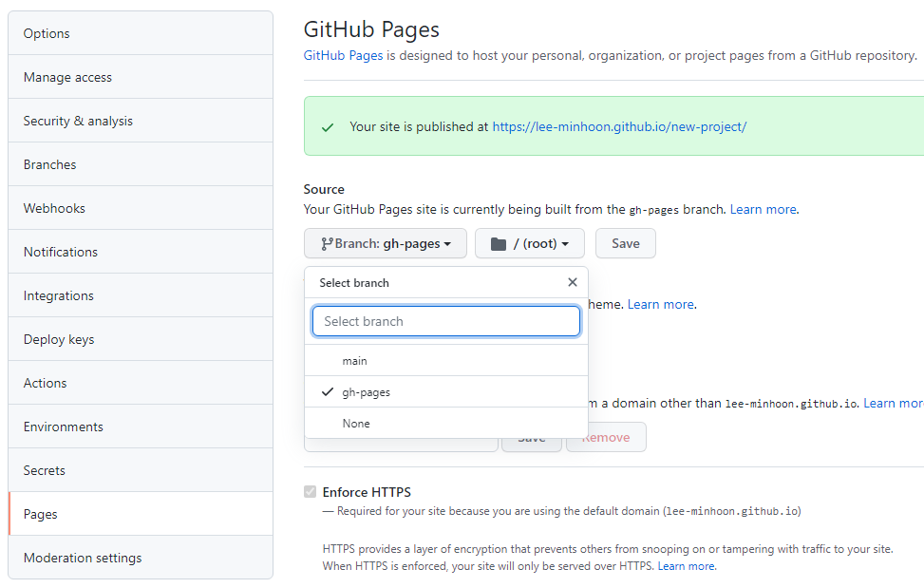The height and width of the screenshot is (588, 924).
Task: Open Learn more link about source branch
Action: click(x=764, y=209)
